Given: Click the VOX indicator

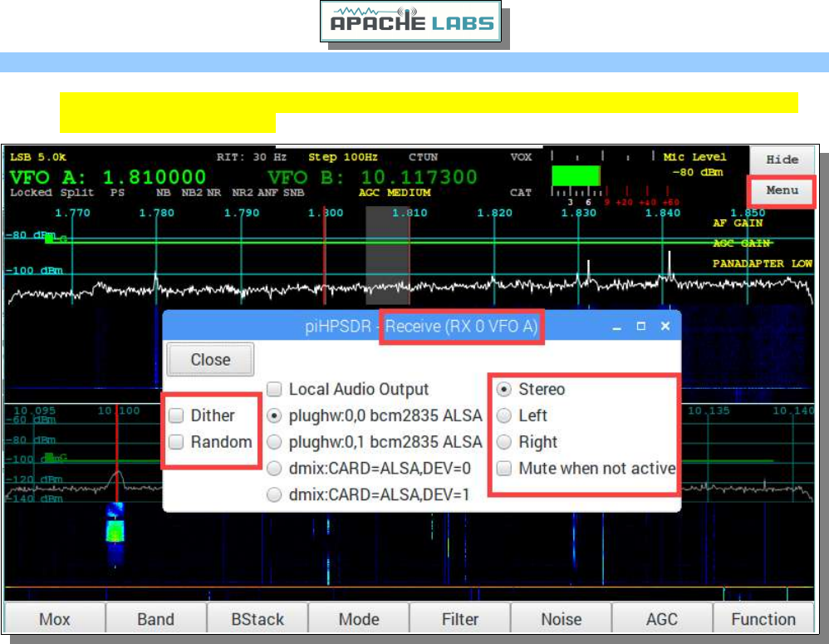Looking at the screenshot, I should point(521,157).
